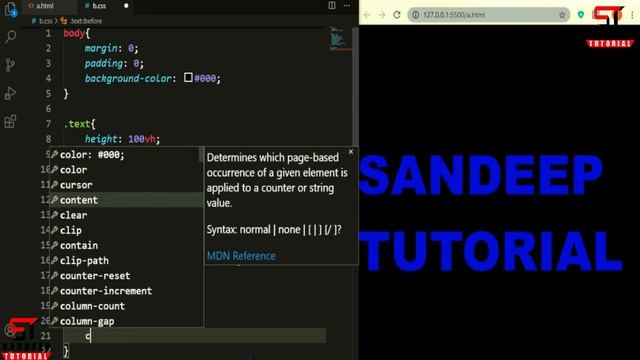The width and height of the screenshot is (640, 360).
Task: Click line number 7 in the gutter
Action: click(x=48, y=124)
